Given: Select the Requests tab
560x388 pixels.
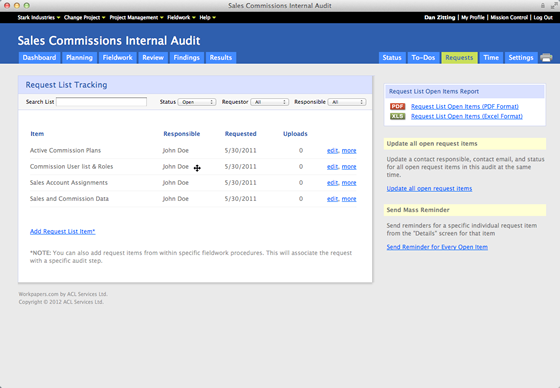Looking at the screenshot, I should click(459, 58).
